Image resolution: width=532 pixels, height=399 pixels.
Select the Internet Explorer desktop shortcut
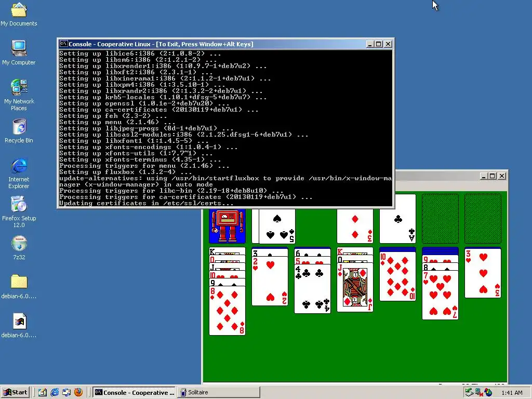19,173
